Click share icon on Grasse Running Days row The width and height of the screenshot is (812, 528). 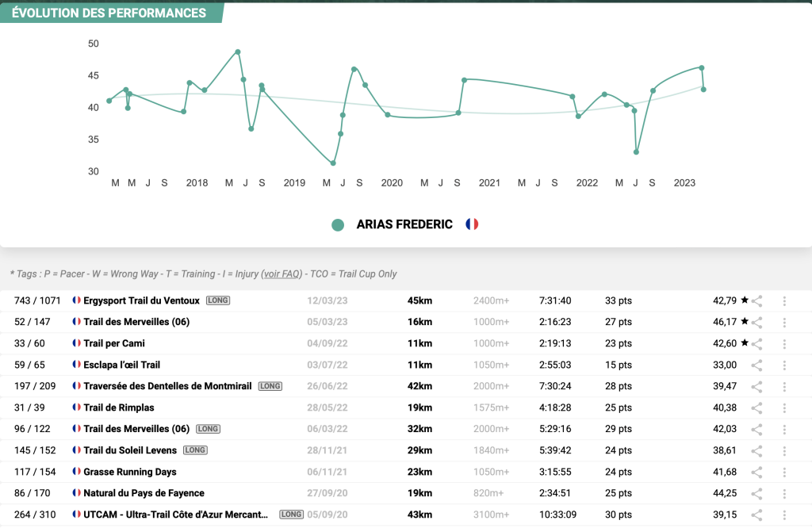coord(757,473)
